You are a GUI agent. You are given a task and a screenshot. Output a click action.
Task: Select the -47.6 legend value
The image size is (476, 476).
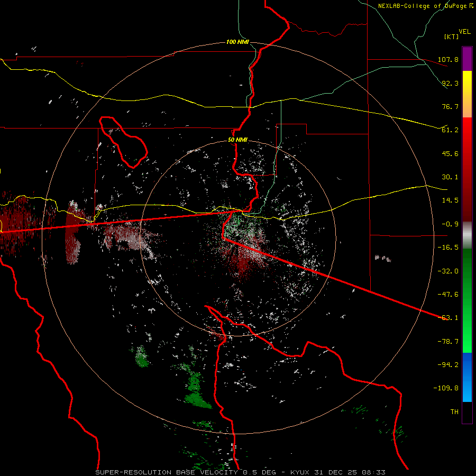click(448, 295)
